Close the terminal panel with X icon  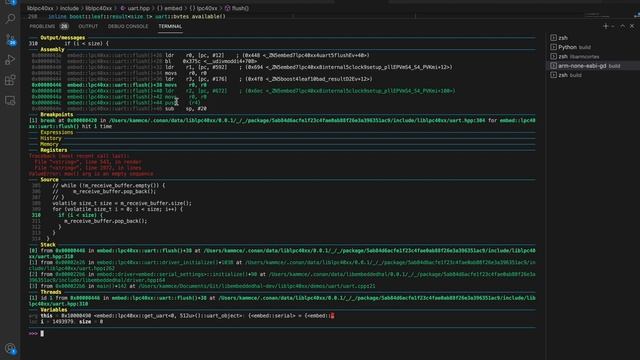pyautogui.click(x=632, y=26)
